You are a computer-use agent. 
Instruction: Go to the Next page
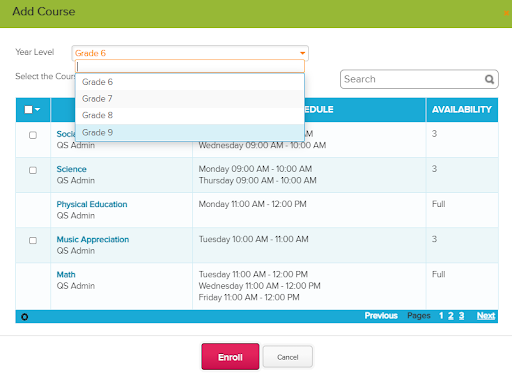[486, 316]
